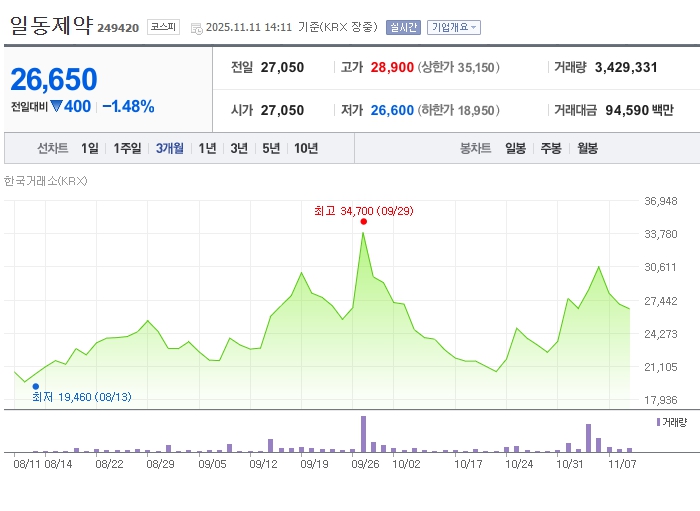This screenshot has height=511, width=700.
Task: Open the 10년 chart range
Action: point(306,148)
